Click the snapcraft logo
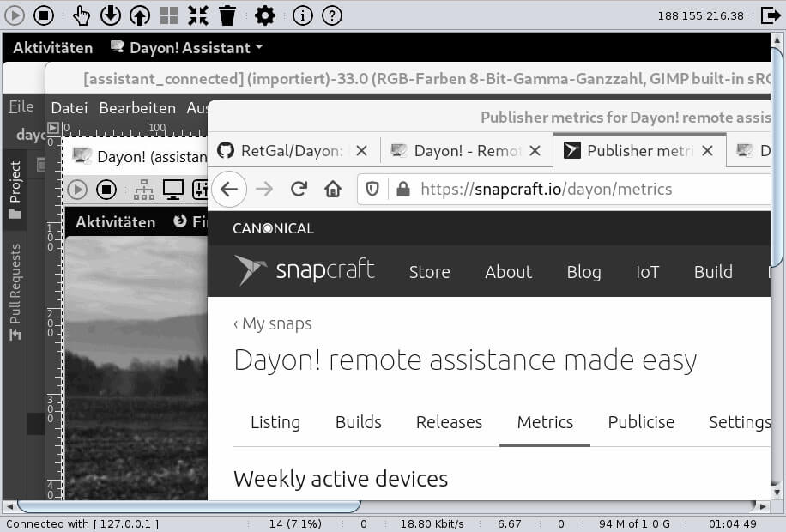The height and width of the screenshot is (532, 786). pyautogui.click(x=305, y=271)
